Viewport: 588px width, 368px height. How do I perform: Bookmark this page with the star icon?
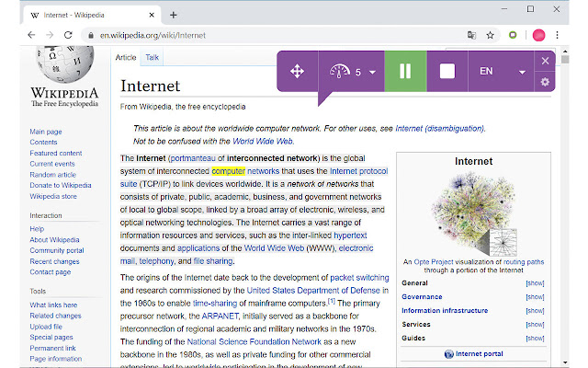tap(490, 35)
